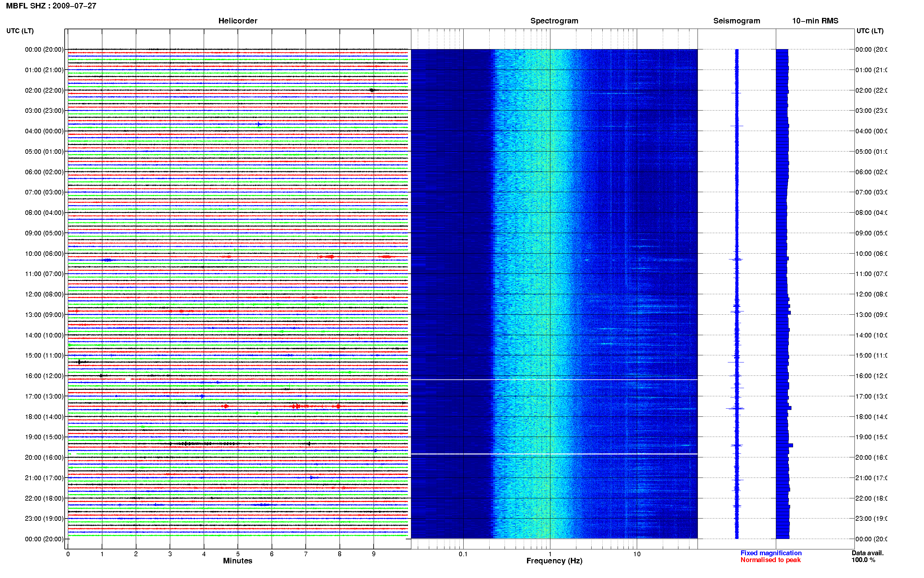Screen dimensions: 924x578
Task: Select the '100.0 %' data availability value
Action: click(x=863, y=560)
